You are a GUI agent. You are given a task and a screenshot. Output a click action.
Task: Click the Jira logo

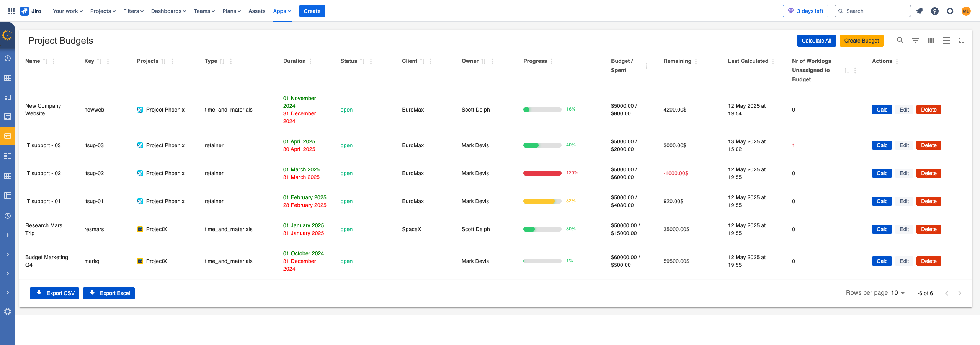coord(31,11)
